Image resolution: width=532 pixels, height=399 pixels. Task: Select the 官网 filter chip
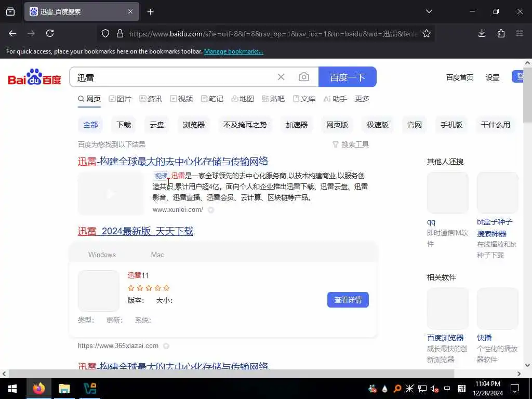point(415,125)
